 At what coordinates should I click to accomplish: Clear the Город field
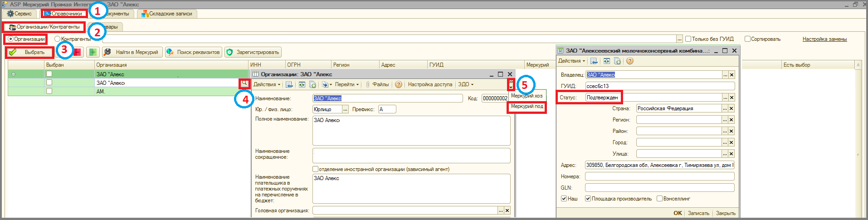click(x=731, y=142)
